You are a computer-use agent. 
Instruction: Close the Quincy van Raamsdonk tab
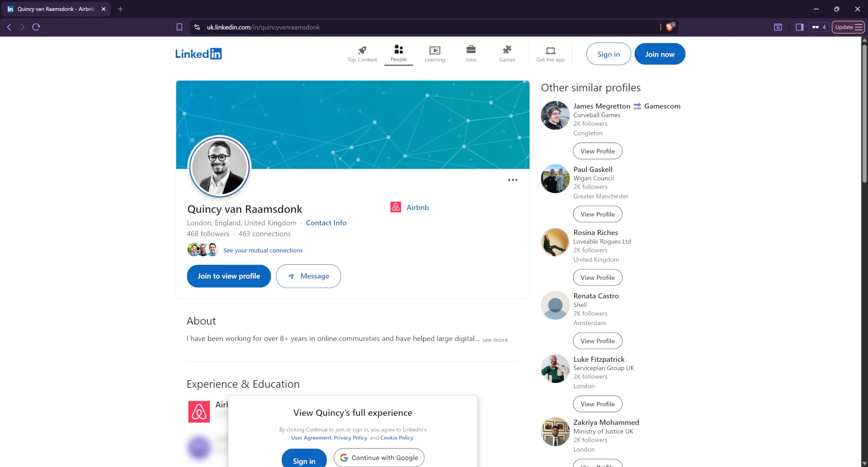pyautogui.click(x=104, y=9)
